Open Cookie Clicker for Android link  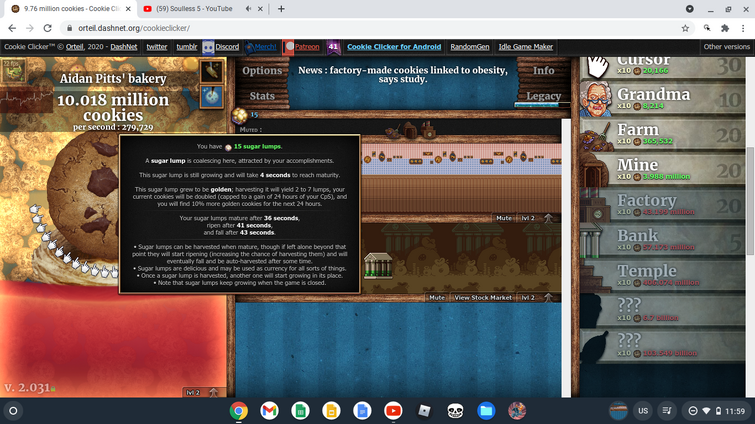point(394,47)
